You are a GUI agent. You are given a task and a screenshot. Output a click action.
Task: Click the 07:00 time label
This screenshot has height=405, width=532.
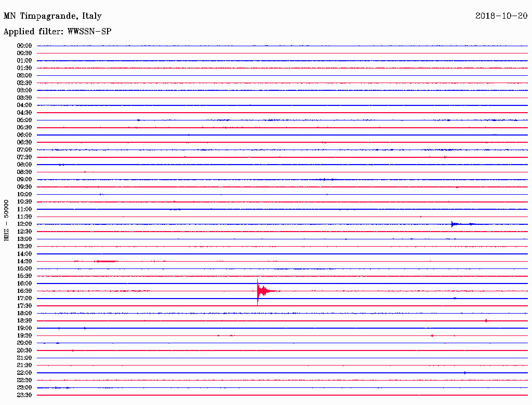[24, 150]
